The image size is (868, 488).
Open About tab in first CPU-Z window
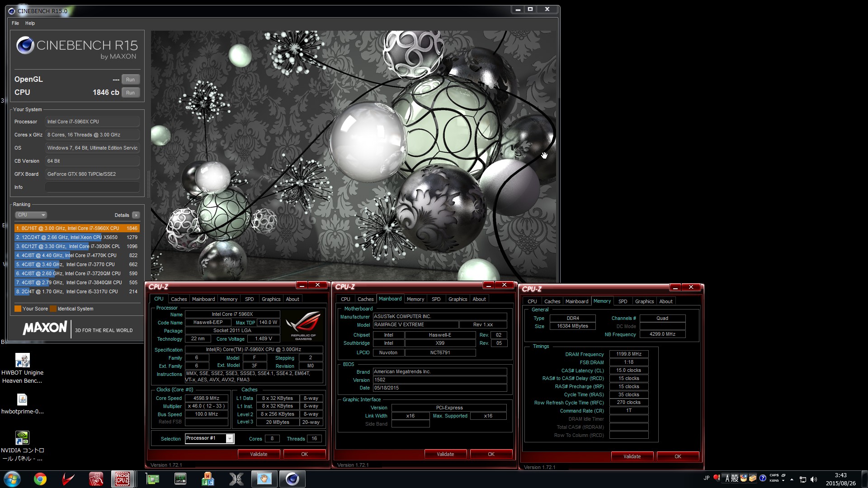click(x=292, y=299)
